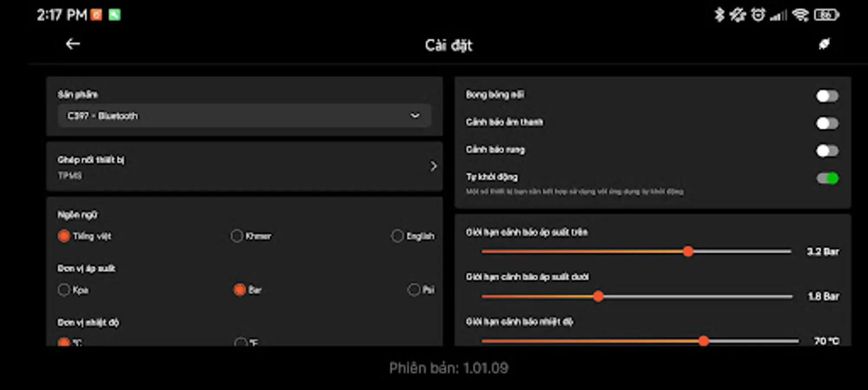The width and height of the screenshot is (868, 390).
Task: Change temperature unit to °F
Action: coord(241,344)
